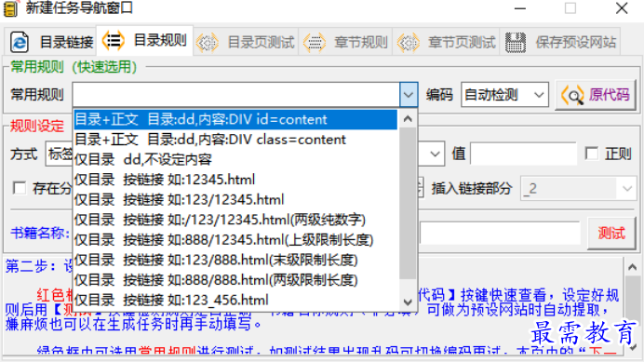
Task: Select the 两级限制长度 rule option
Action: pos(235,280)
